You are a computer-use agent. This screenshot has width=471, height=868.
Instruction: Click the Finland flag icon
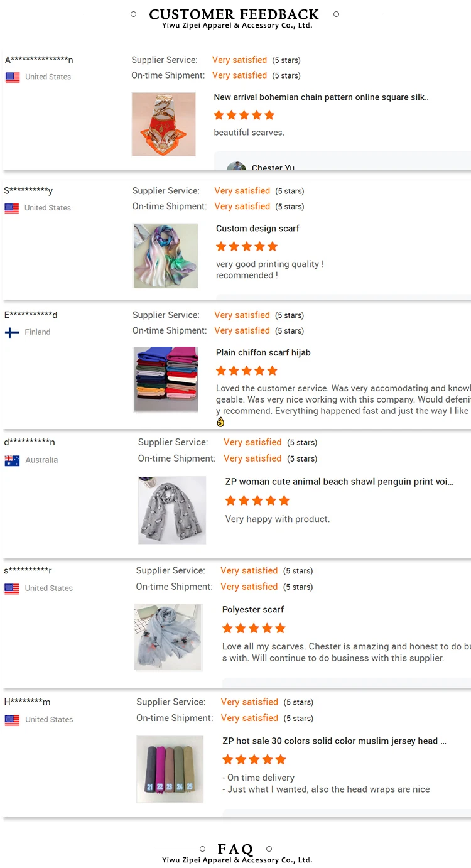pyautogui.click(x=12, y=332)
